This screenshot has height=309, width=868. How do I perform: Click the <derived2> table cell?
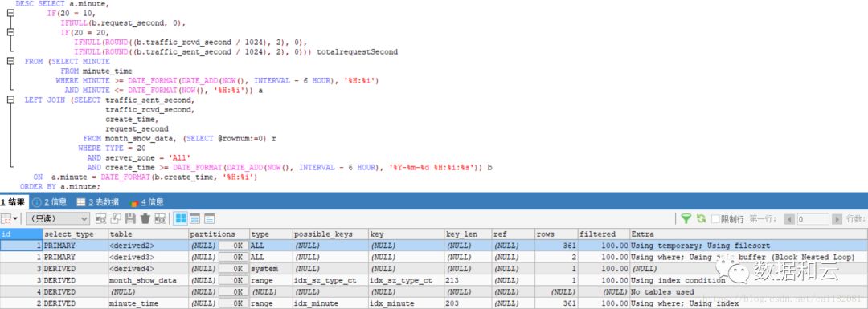tap(148, 246)
